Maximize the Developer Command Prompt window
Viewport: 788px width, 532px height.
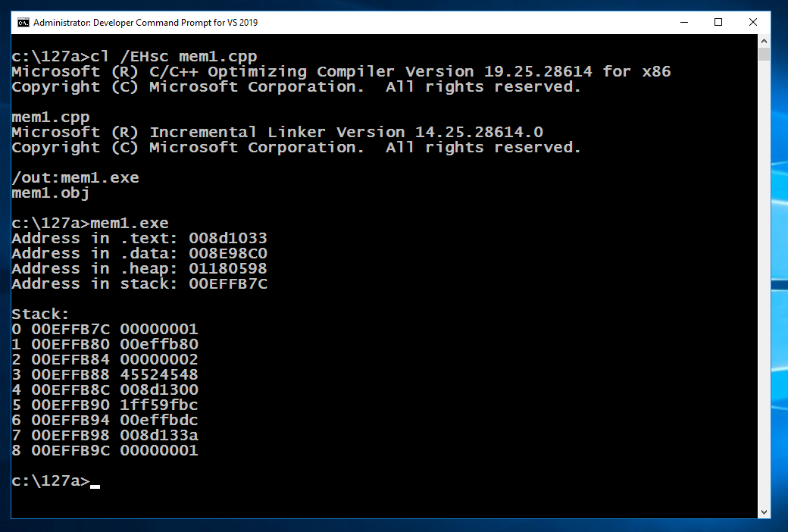click(x=718, y=23)
